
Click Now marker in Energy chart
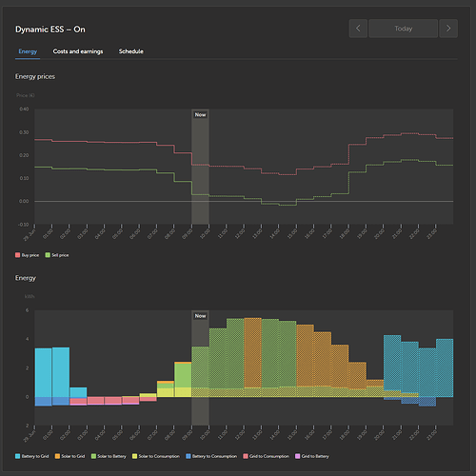point(200,316)
